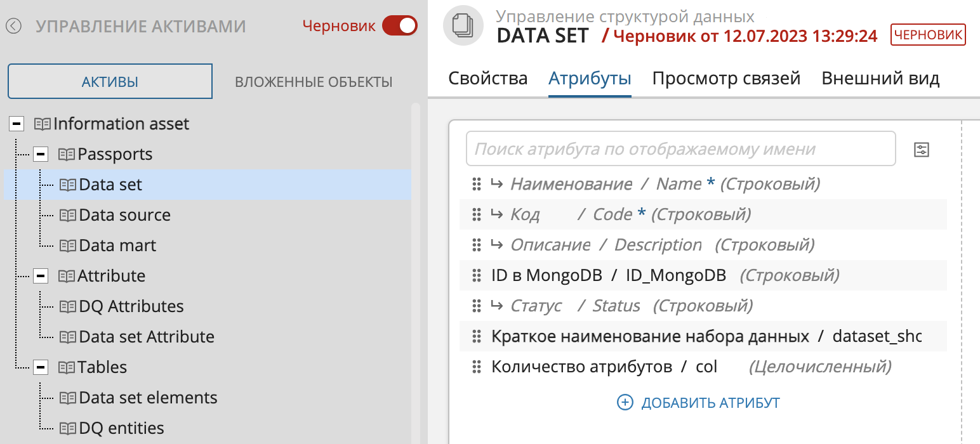This screenshot has height=444, width=980.
Task: Click the drag handle of the Статус attribute
Action: 477,306
